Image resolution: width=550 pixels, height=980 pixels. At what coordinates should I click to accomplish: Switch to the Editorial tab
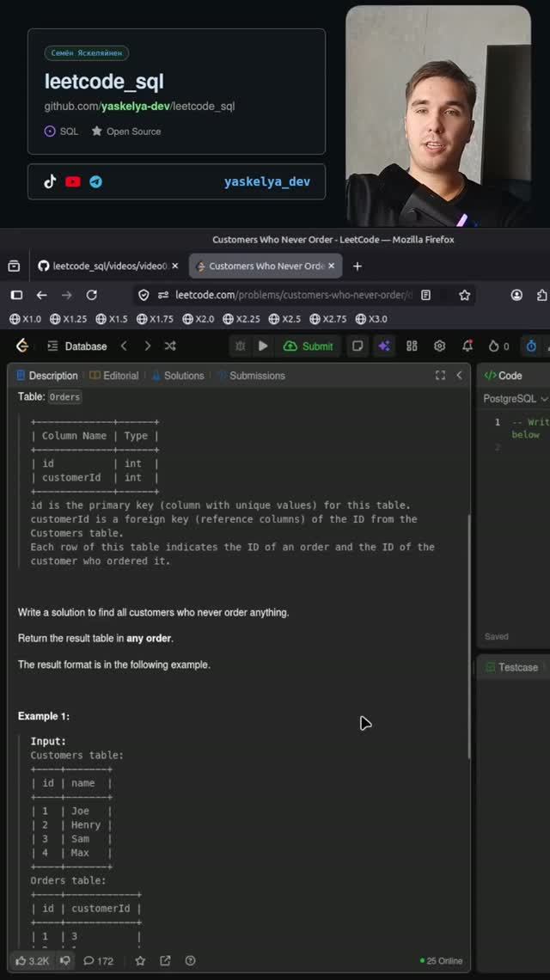click(113, 376)
